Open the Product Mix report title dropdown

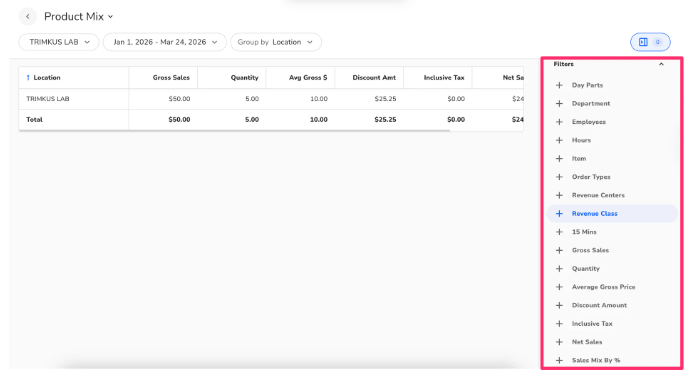pos(79,16)
